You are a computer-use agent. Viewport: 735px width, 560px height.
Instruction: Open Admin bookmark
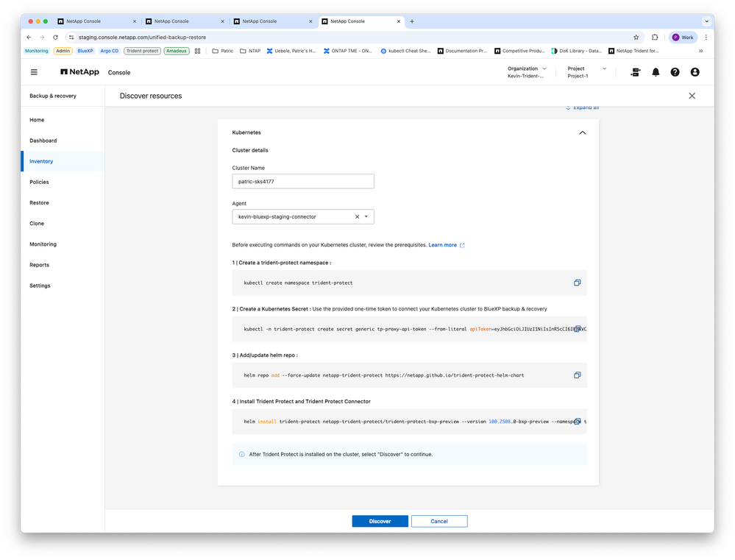pyautogui.click(x=63, y=51)
